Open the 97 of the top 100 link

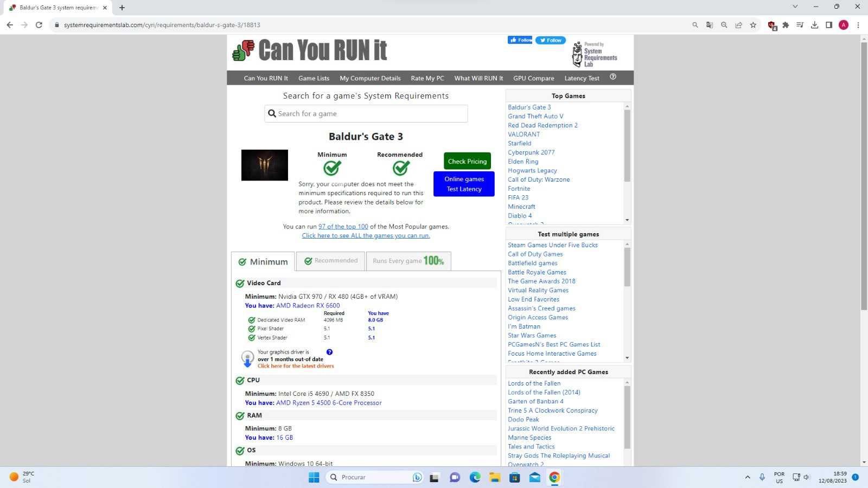(343, 227)
